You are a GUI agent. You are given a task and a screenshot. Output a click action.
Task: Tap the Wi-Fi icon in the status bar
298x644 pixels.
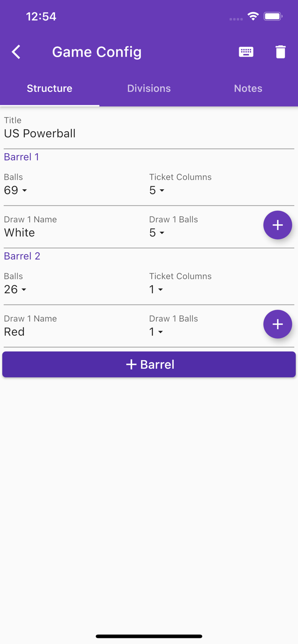click(x=253, y=16)
